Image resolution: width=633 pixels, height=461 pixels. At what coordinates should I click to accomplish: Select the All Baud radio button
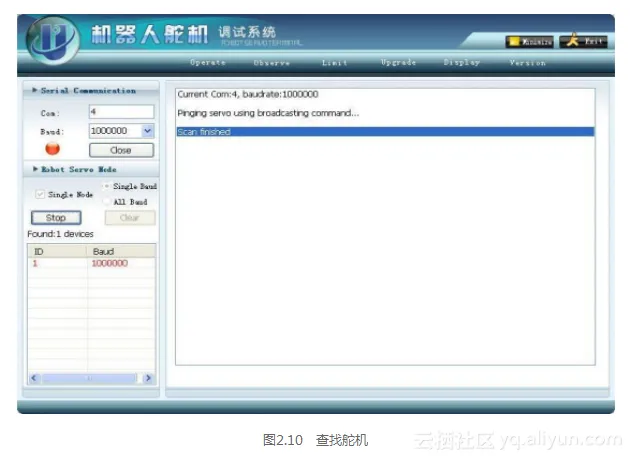107,201
